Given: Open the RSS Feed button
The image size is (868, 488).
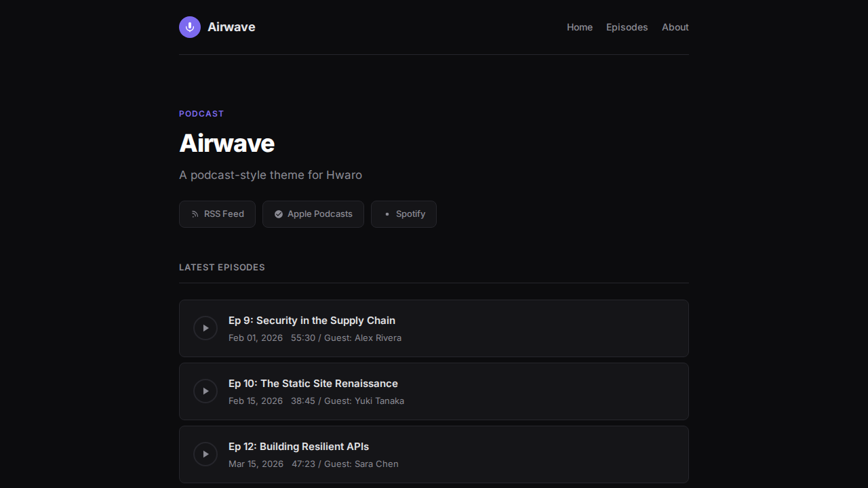Looking at the screenshot, I should click(x=217, y=213).
